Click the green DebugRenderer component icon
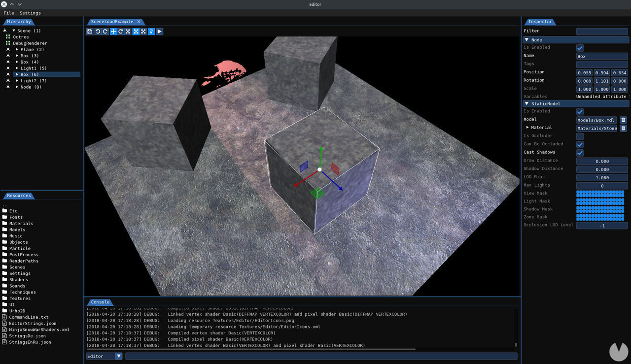631x364 pixels. 8,43
